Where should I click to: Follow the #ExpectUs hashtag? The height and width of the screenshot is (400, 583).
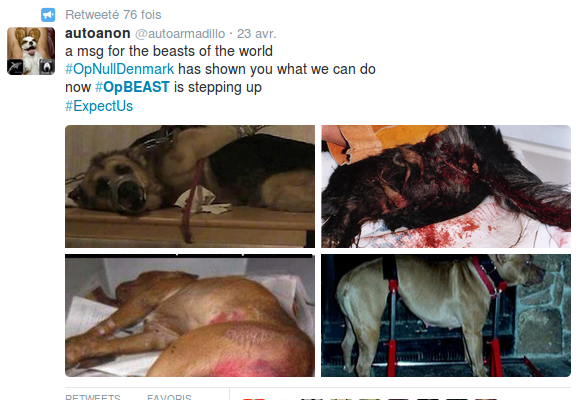pyautogui.click(x=99, y=106)
